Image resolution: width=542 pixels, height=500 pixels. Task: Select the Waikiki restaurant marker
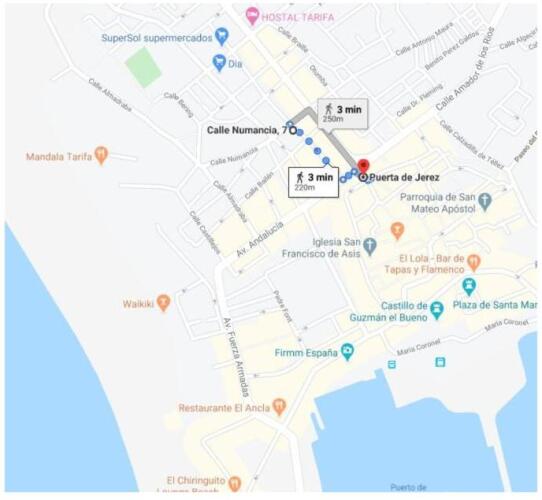point(163,302)
